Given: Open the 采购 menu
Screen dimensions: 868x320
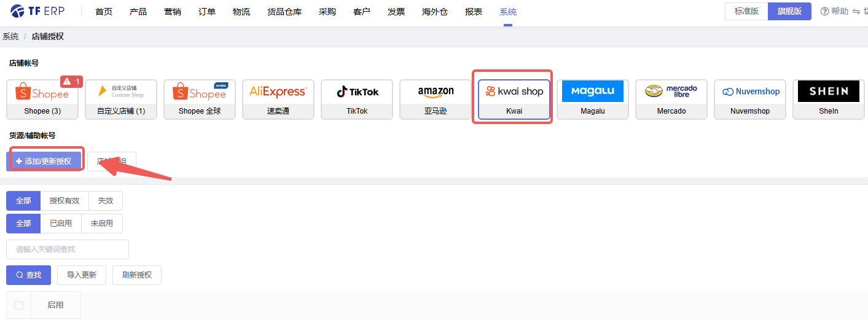Looking at the screenshot, I should (x=327, y=12).
